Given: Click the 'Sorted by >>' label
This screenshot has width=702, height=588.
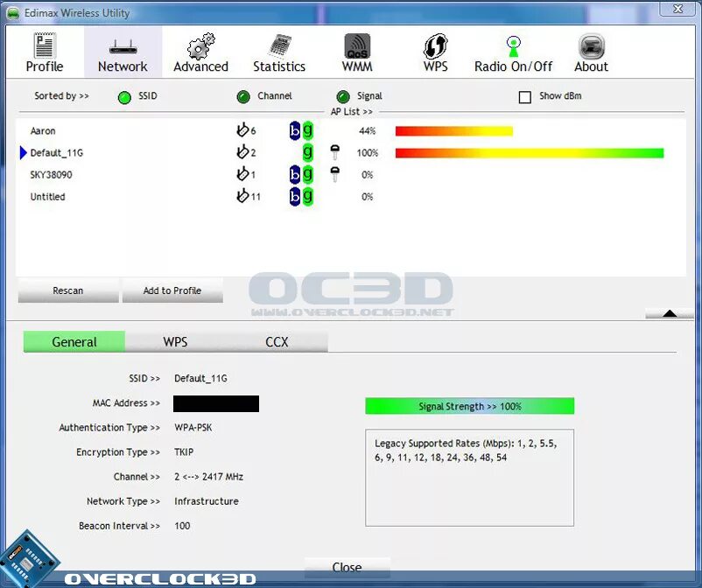Looking at the screenshot, I should [61, 95].
